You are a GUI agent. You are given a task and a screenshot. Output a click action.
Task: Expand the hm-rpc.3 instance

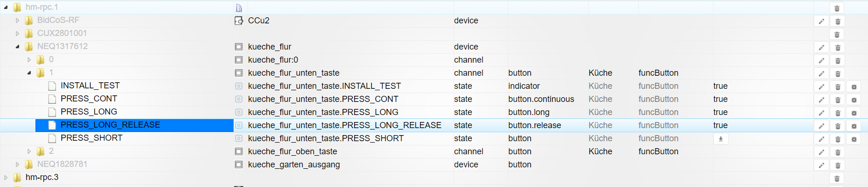(6, 178)
